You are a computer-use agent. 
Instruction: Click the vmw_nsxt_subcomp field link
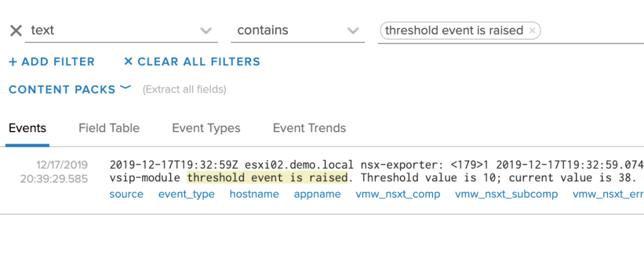point(506,194)
